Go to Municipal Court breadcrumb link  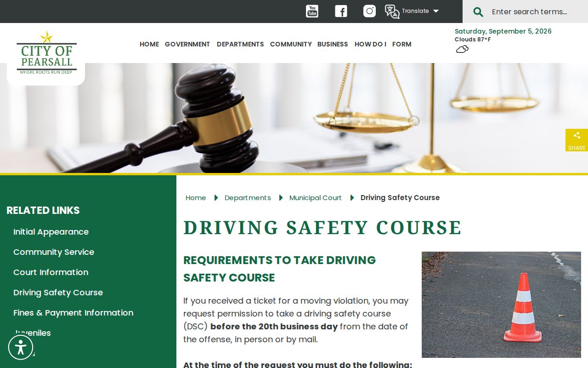[316, 198]
